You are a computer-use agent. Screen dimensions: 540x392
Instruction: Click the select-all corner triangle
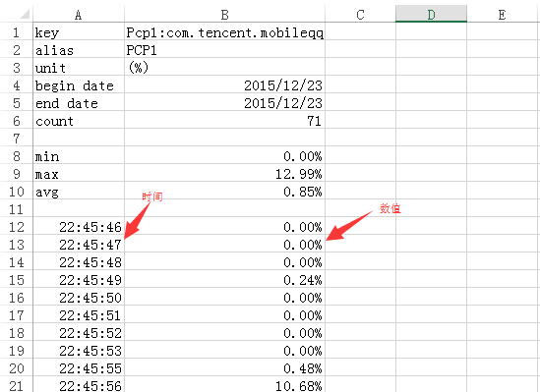tap(25, 14)
